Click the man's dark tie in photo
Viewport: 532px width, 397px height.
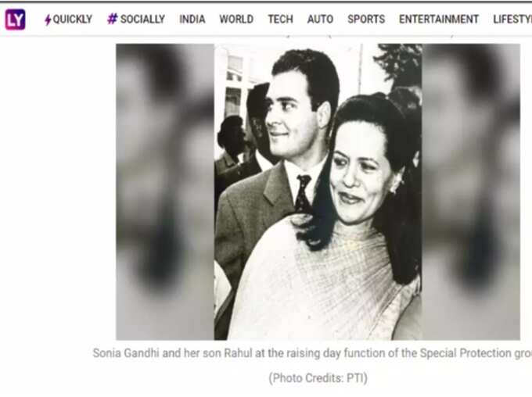point(303,193)
